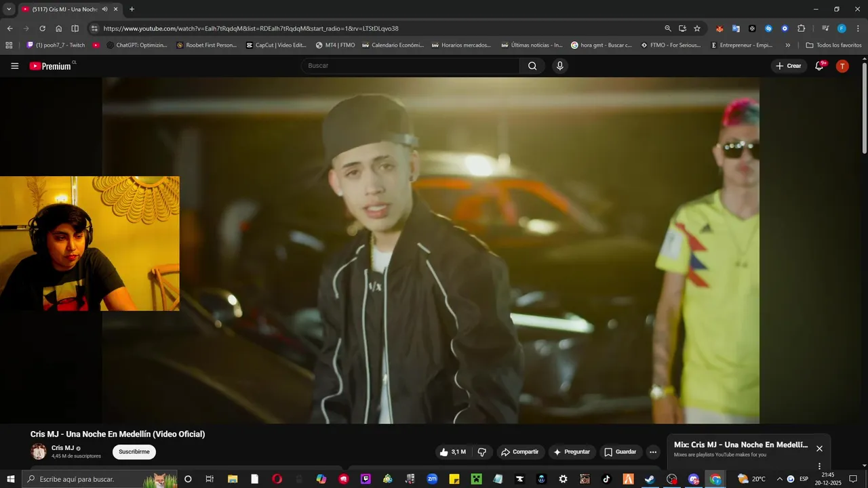868x488 pixels.
Task: Open the Horarios mercados... bookmark
Action: click(461, 45)
